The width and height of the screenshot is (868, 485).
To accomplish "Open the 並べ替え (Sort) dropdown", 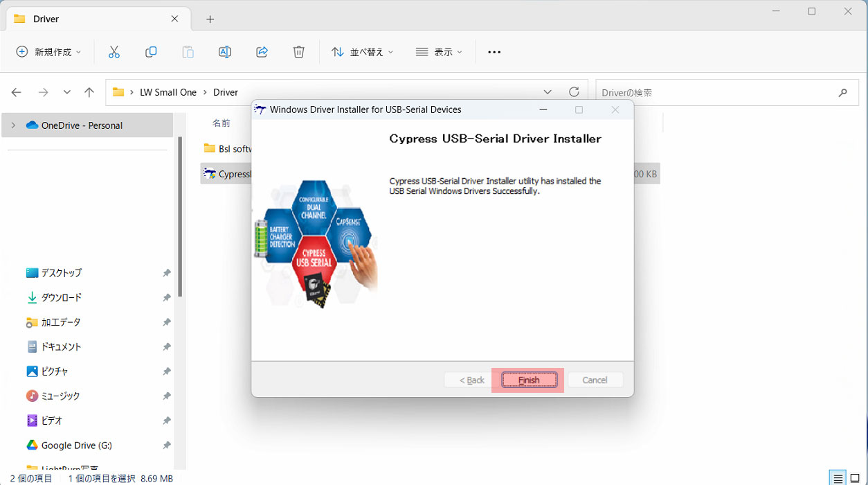I will pyautogui.click(x=362, y=52).
